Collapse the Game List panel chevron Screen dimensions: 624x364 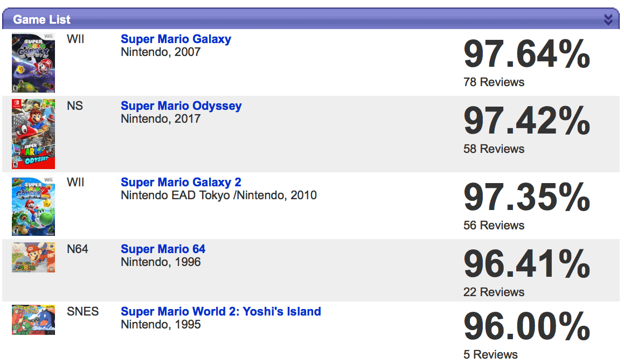[608, 19]
